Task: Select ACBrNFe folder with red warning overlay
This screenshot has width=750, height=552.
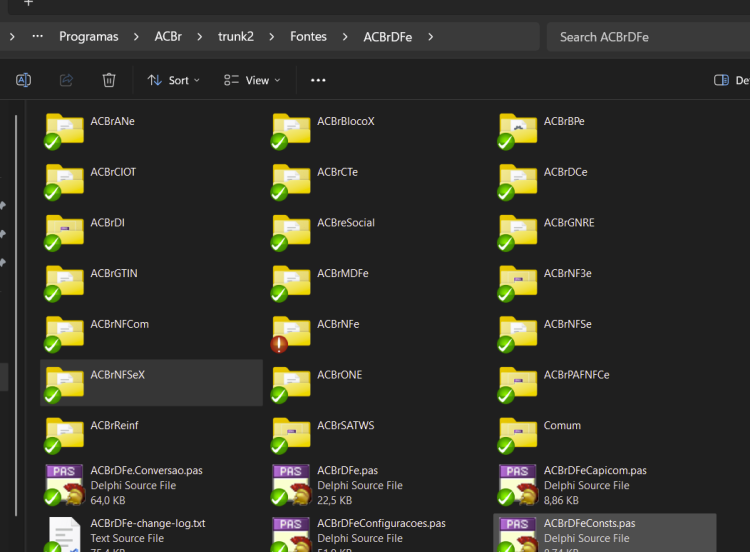Action: (x=290, y=333)
